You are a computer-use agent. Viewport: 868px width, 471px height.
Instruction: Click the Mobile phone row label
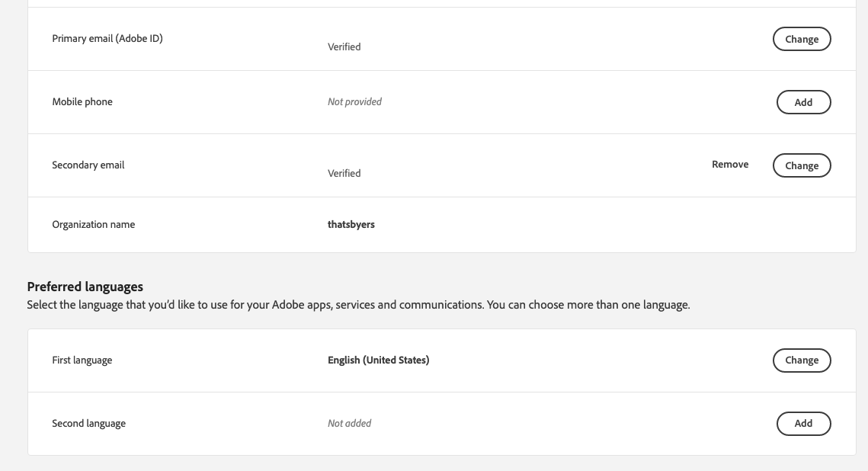(82, 101)
